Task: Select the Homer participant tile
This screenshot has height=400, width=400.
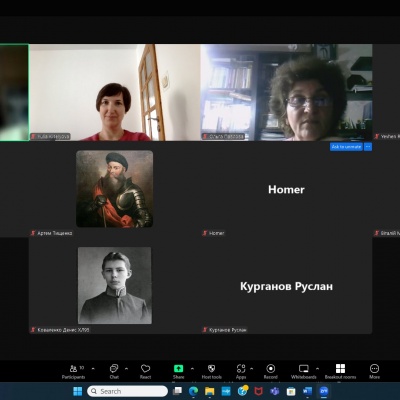Action: (x=286, y=189)
